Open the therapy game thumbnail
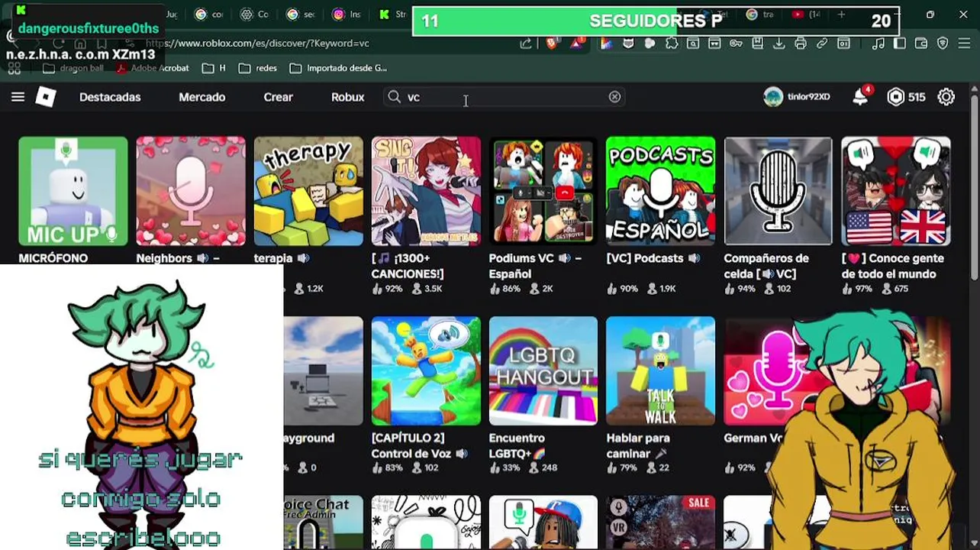Screen dimensions: 980x550 tap(308, 191)
